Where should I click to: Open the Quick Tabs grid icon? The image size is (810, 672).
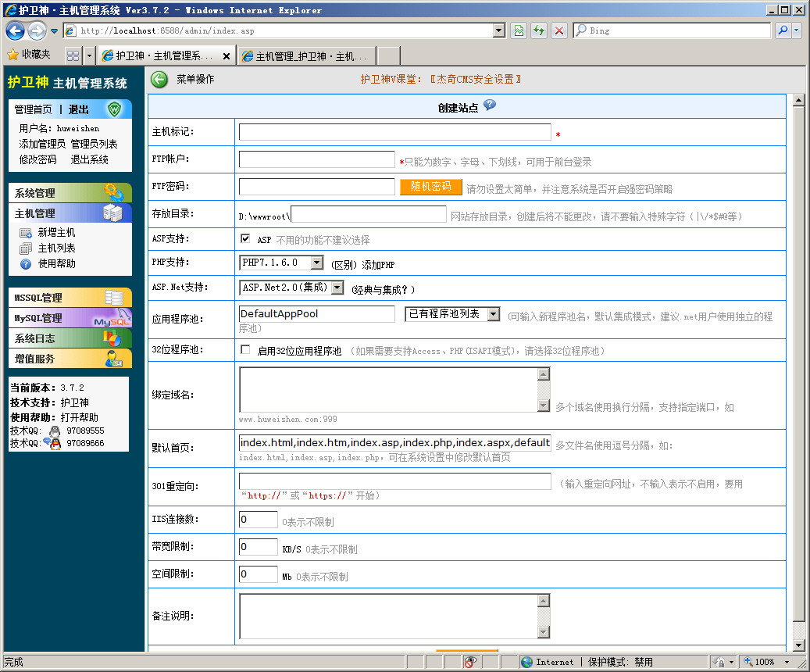73,55
